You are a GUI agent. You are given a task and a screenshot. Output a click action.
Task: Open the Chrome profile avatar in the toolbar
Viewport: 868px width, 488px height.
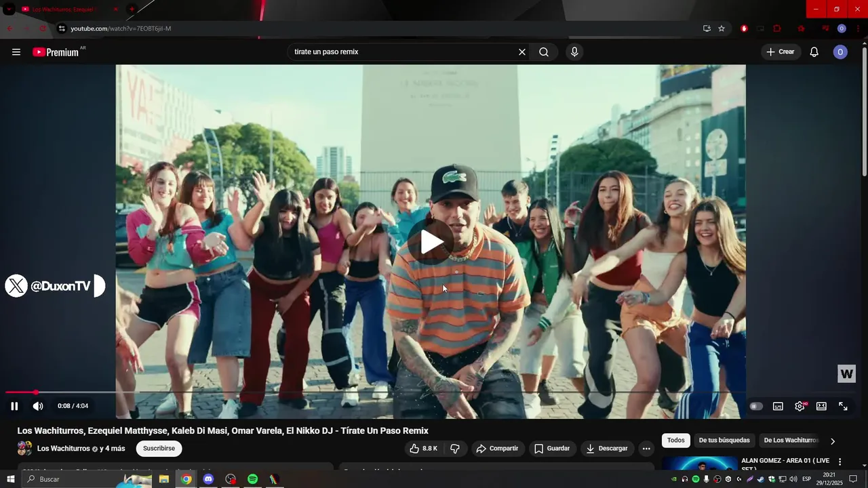(842, 28)
